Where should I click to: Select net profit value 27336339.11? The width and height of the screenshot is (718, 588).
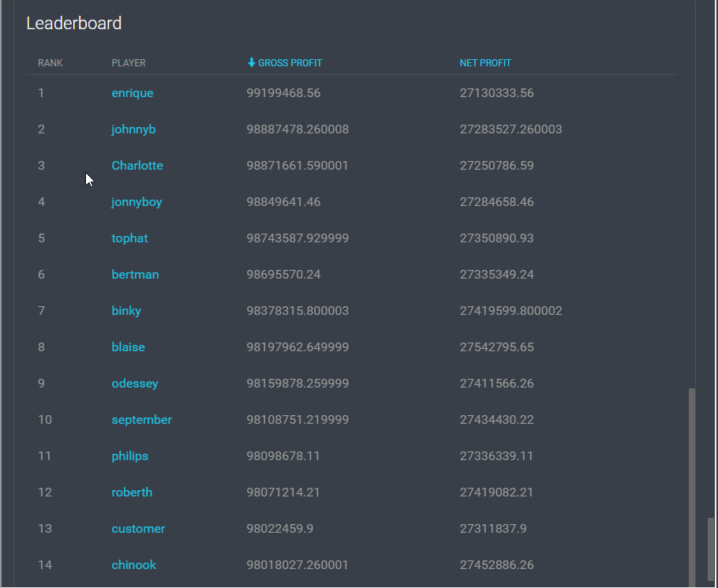click(496, 456)
